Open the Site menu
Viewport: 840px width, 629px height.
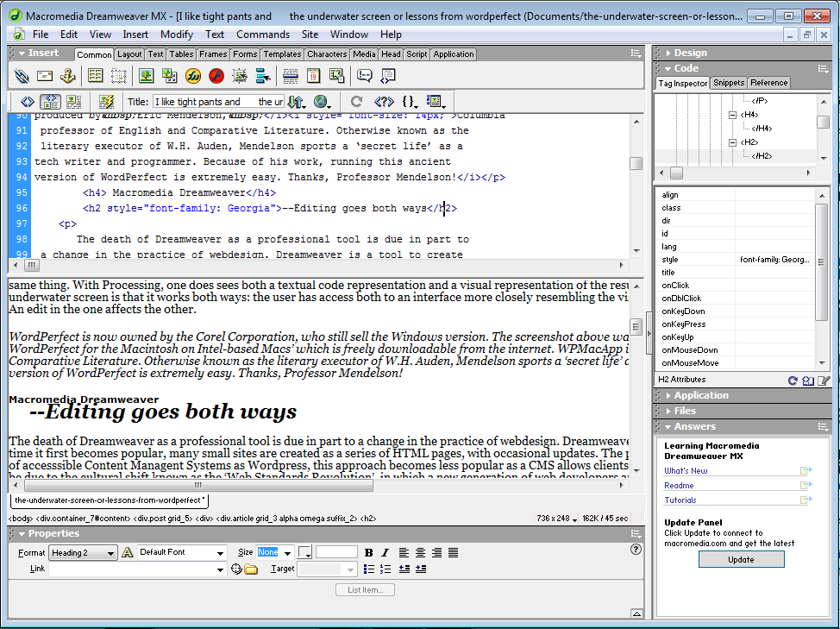pyautogui.click(x=310, y=35)
